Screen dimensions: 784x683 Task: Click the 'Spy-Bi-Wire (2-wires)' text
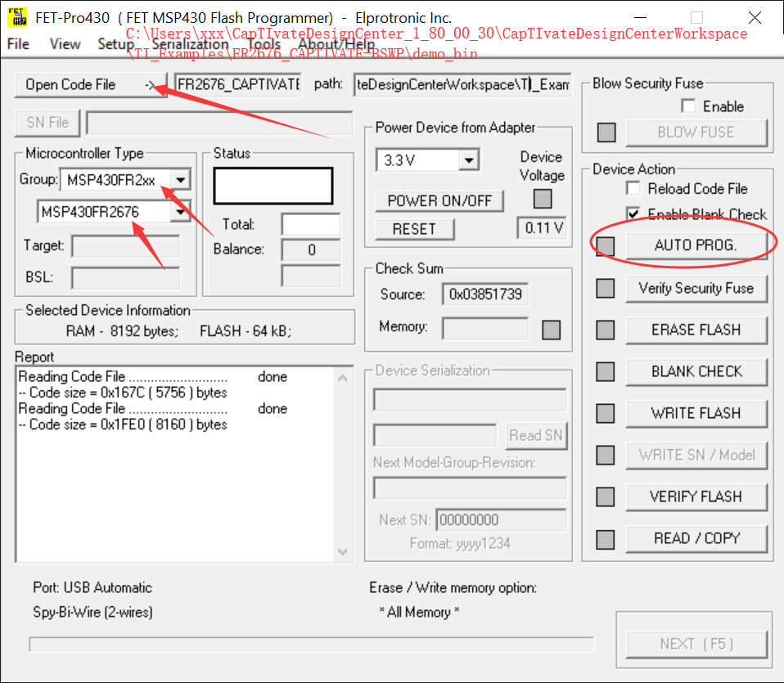(93, 612)
